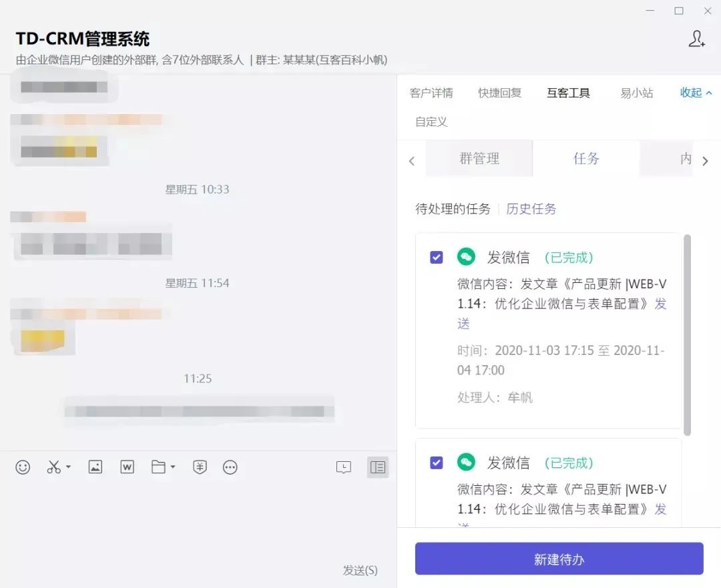Click first card's 处理人: 牟帆 text
The width and height of the screenshot is (721, 588).
tap(495, 397)
